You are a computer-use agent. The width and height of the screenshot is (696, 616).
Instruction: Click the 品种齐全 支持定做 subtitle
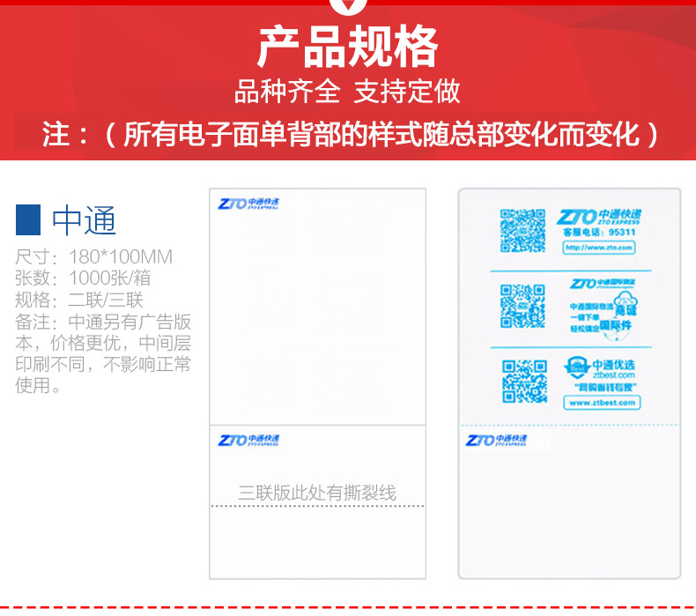[347, 92]
